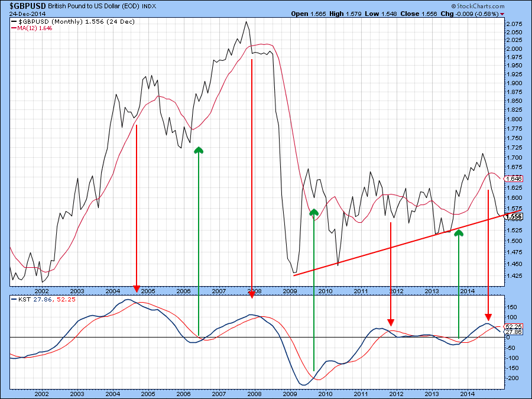Click the green up arrowhead at 2006 price low
Image resolution: width=532 pixels, height=399 pixels.
tap(199, 151)
